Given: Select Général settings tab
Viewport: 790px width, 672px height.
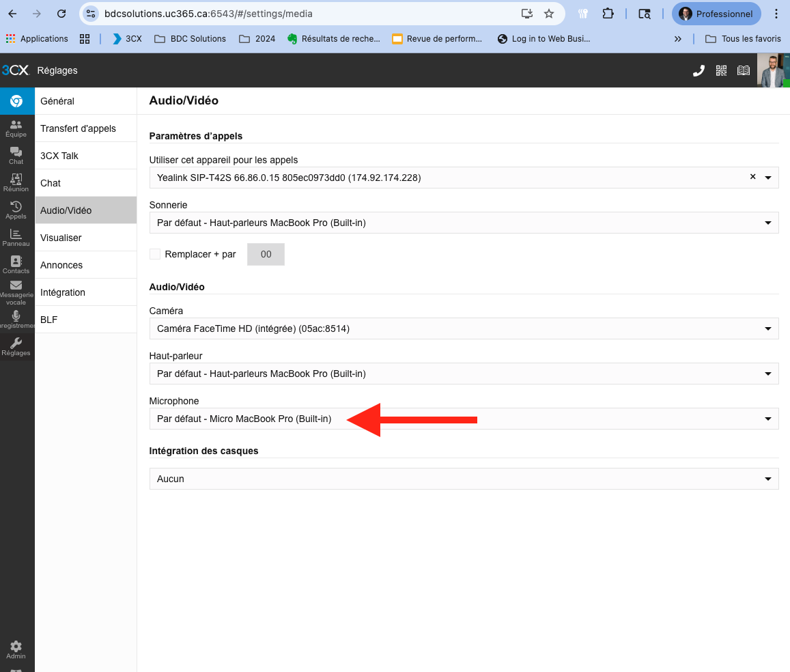Looking at the screenshot, I should pos(85,101).
